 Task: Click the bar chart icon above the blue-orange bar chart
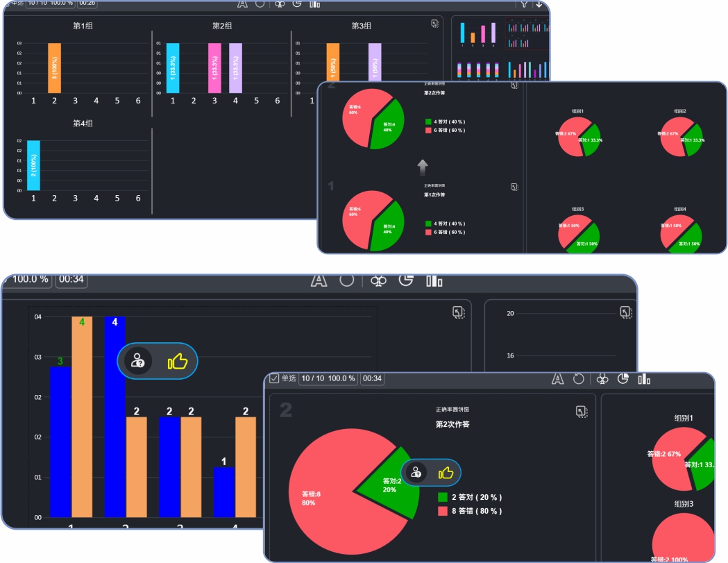[x=434, y=280]
